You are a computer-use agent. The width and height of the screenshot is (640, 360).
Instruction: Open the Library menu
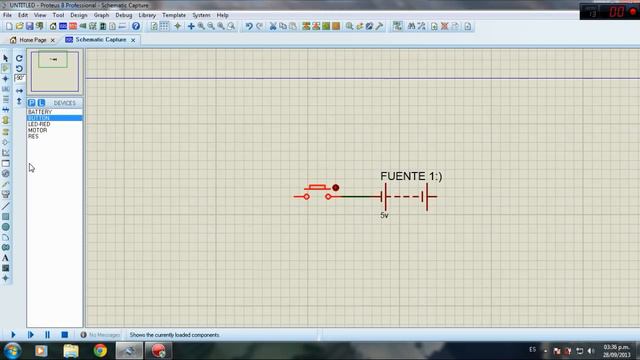point(147,15)
